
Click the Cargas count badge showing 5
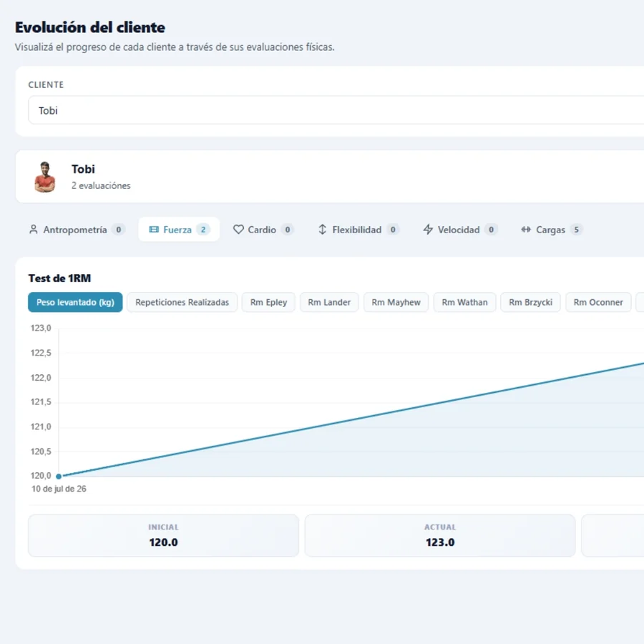pos(576,230)
